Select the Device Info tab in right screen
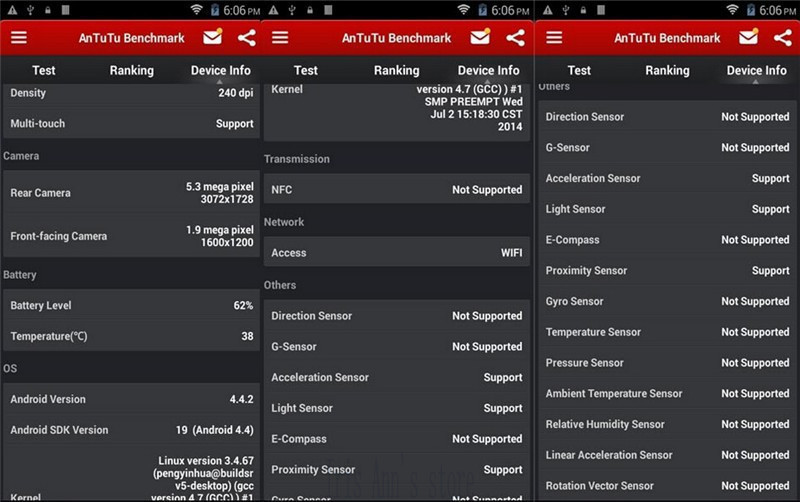The height and width of the screenshot is (502, 800). (x=756, y=71)
